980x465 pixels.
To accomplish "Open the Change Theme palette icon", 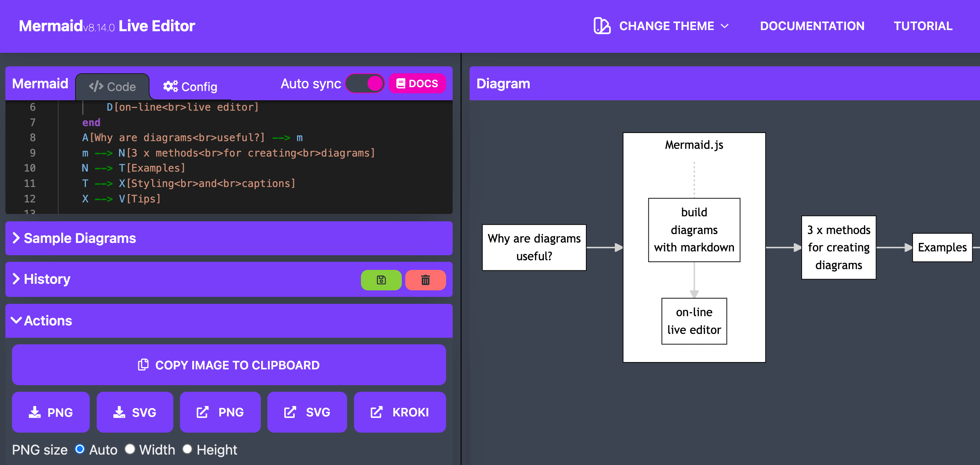I will [602, 26].
